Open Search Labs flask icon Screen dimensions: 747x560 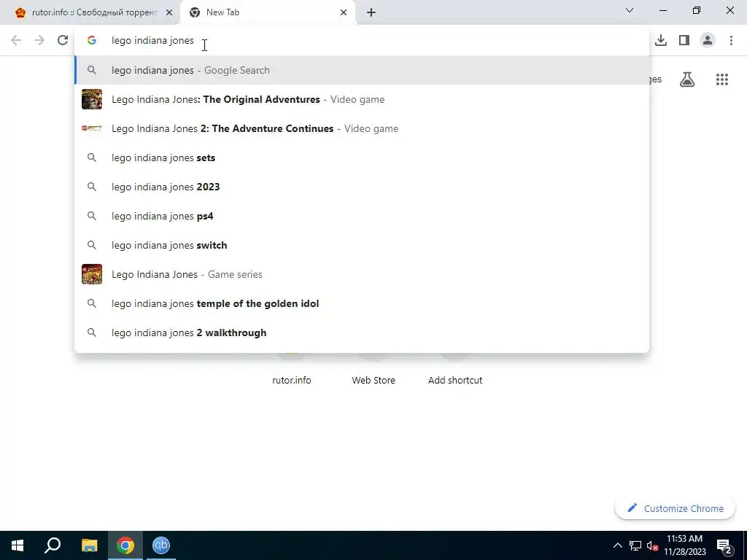[687, 79]
